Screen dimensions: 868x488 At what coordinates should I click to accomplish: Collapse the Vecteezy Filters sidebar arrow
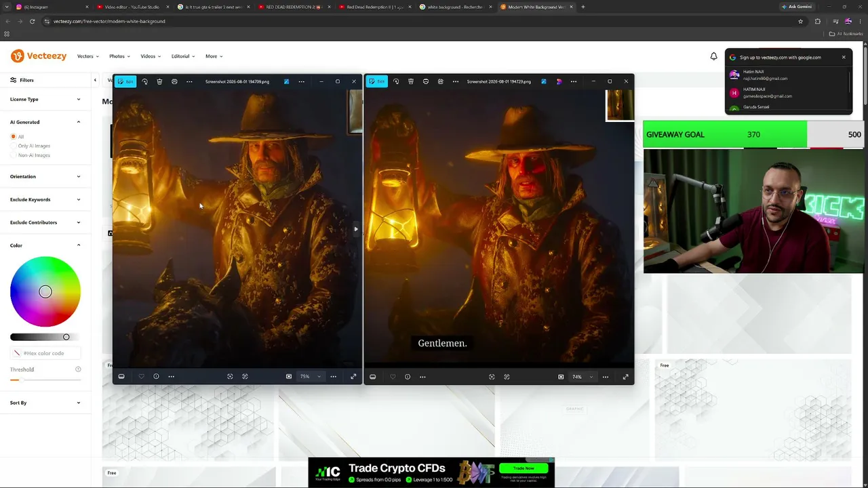[95, 80]
